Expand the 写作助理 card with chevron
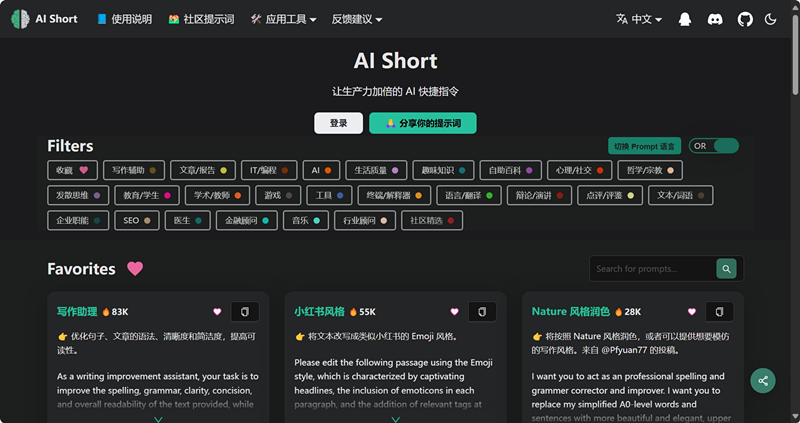 [x=158, y=419]
